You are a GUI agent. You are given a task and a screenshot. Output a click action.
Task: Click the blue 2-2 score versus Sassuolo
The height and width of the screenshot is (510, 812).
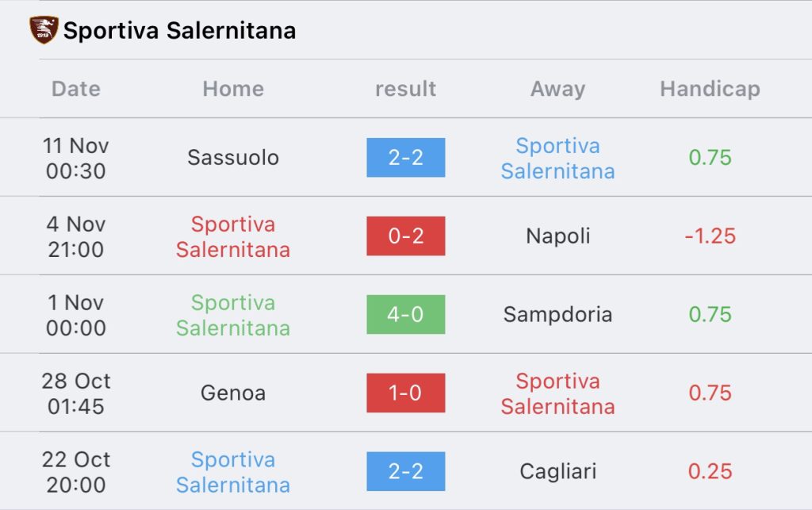(x=406, y=157)
